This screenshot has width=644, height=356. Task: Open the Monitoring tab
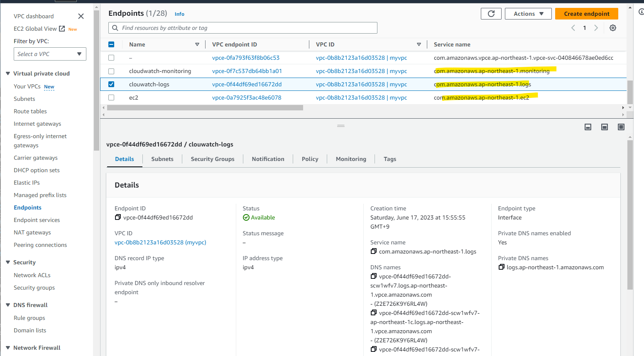pos(351,159)
